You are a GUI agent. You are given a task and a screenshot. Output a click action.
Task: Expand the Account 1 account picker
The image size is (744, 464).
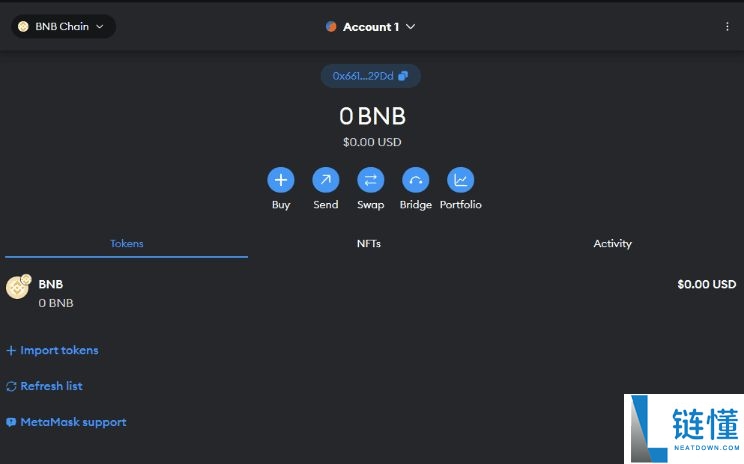pyautogui.click(x=371, y=27)
